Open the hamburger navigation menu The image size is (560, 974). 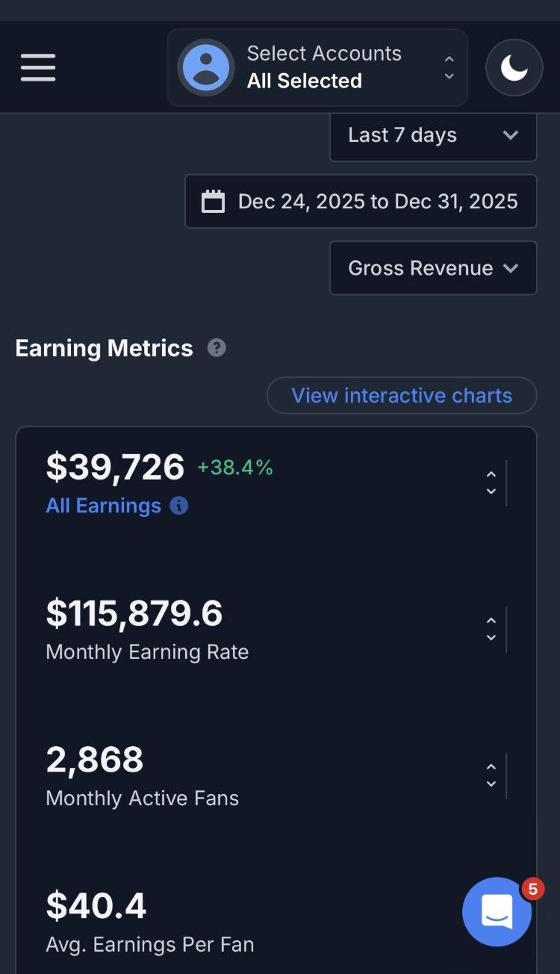point(38,67)
